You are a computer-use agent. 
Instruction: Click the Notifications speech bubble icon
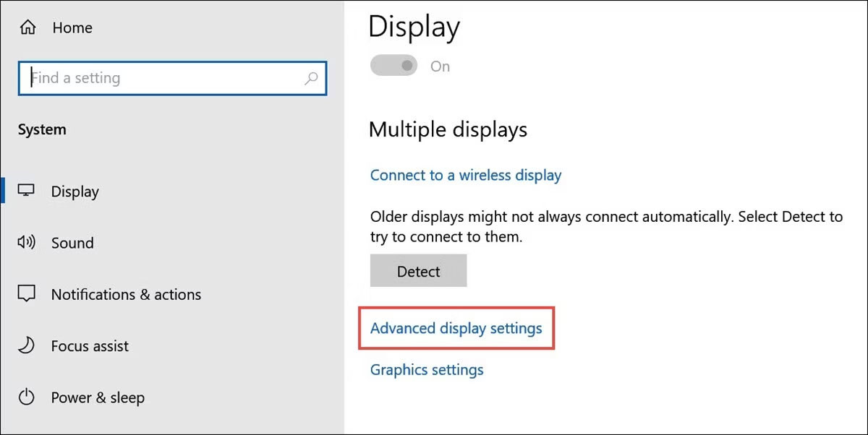point(27,294)
